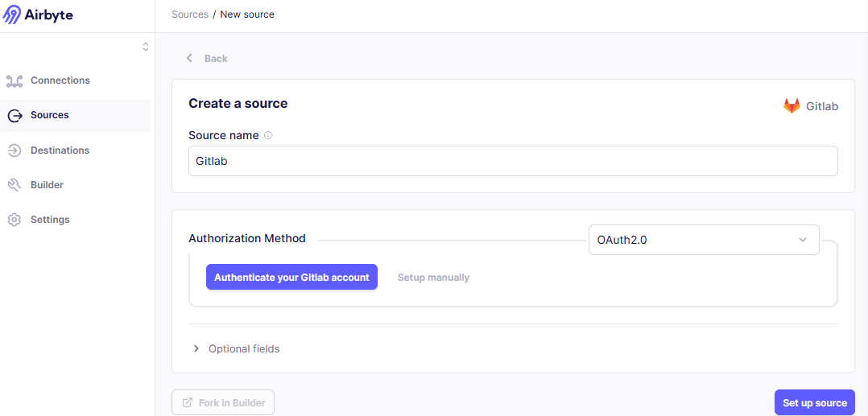Click the Source name info icon
Image resolution: width=868 pixels, height=416 pixels.
[x=268, y=135]
